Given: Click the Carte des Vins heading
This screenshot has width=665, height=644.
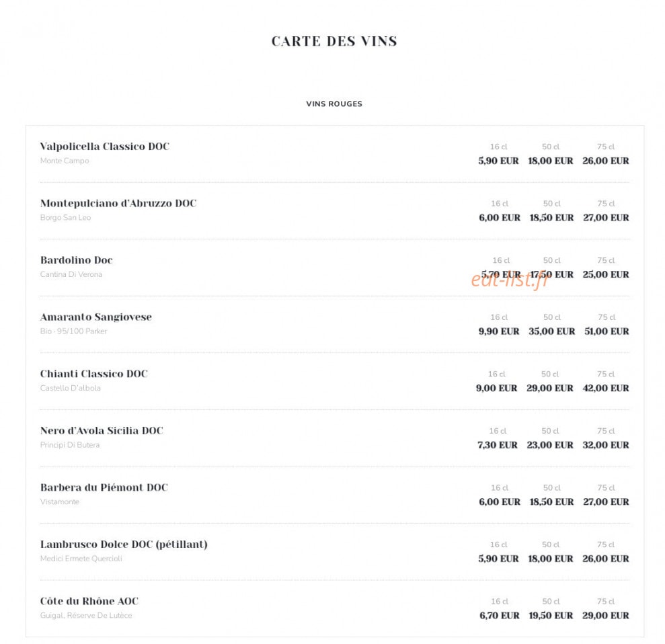Looking at the screenshot, I should pyautogui.click(x=334, y=41).
